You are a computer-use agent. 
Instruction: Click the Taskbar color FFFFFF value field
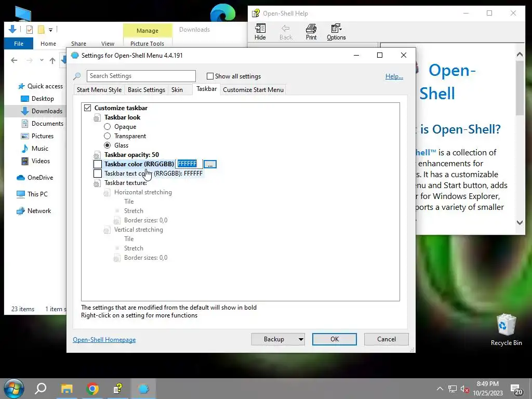click(x=189, y=164)
